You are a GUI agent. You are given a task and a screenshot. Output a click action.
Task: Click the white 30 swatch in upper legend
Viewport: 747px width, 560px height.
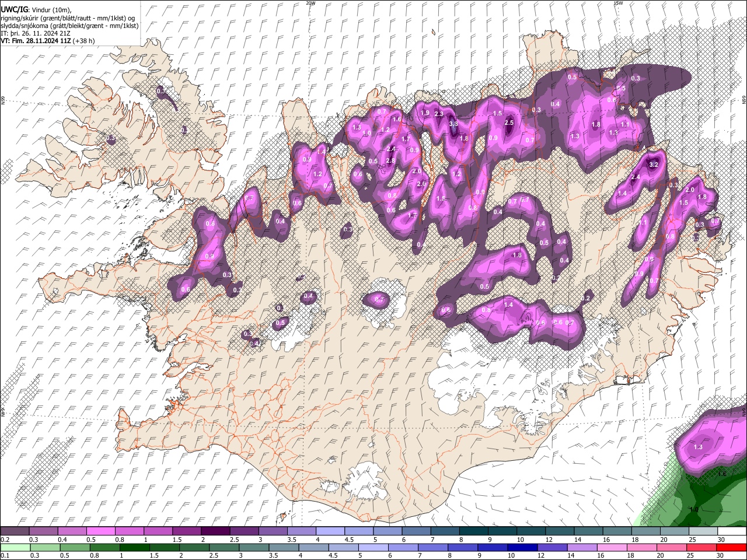pos(732,531)
